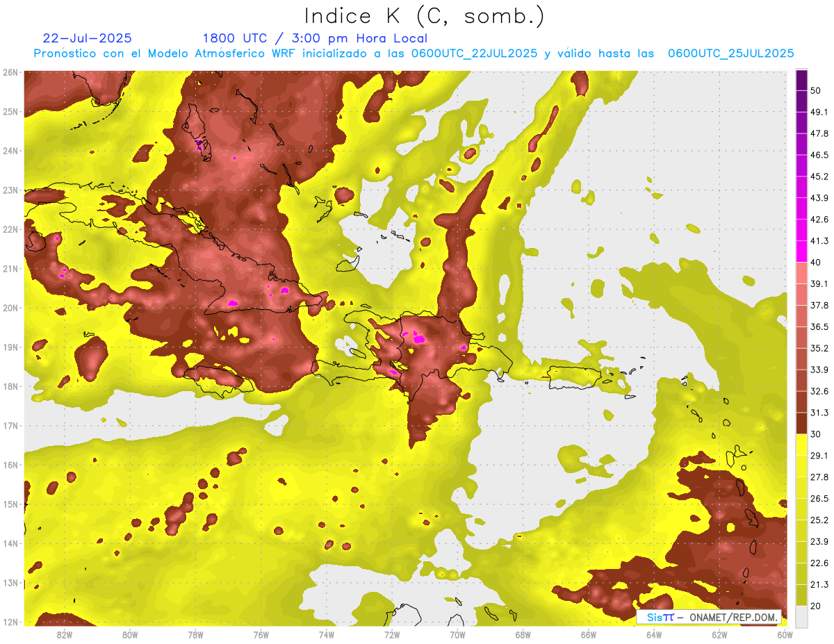The width and height of the screenshot is (834, 644).
Task: Click the '33.9' color scale label
Action: click(x=819, y=370)
